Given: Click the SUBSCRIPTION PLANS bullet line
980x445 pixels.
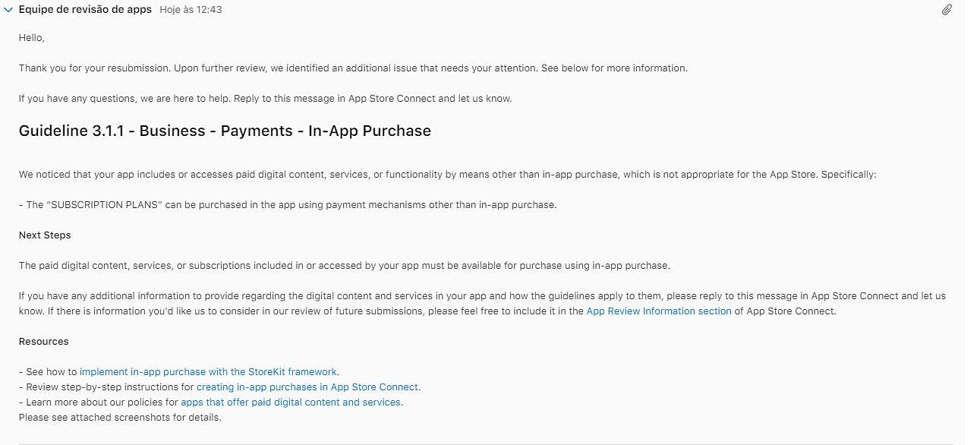Looking at the screenshot, I should coord(288,204).
